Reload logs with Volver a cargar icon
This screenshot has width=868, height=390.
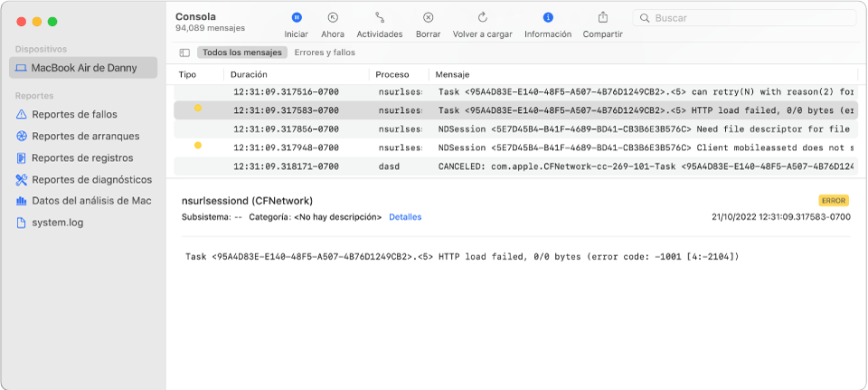pos(482,18)
